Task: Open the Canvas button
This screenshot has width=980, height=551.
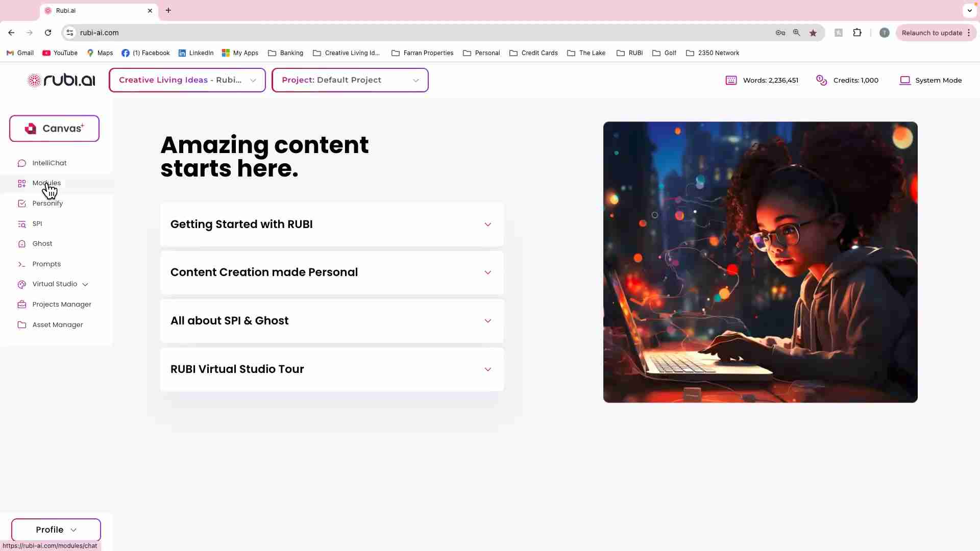Action: pyautogui.click(x=54, y=129)
